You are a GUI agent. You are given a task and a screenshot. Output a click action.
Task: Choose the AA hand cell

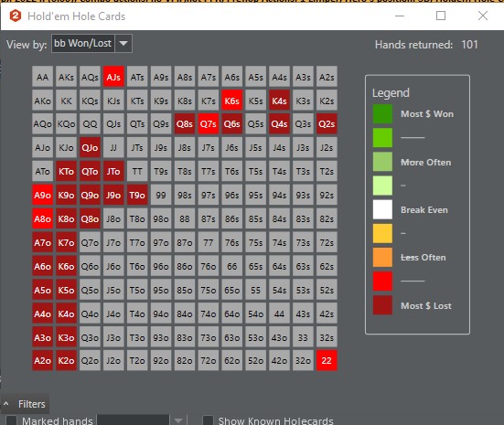pos(42,77)
